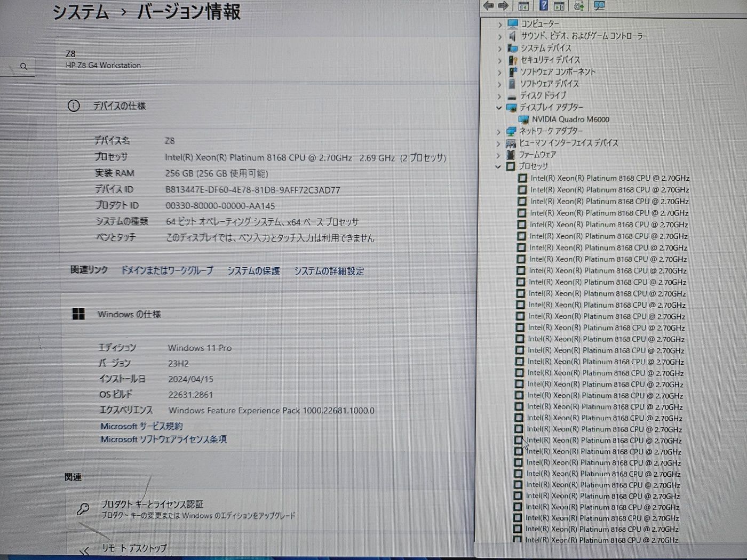Click the Back arrow in Device Manager toolbar
Screen dimensions: 747x560
(488, 6)
